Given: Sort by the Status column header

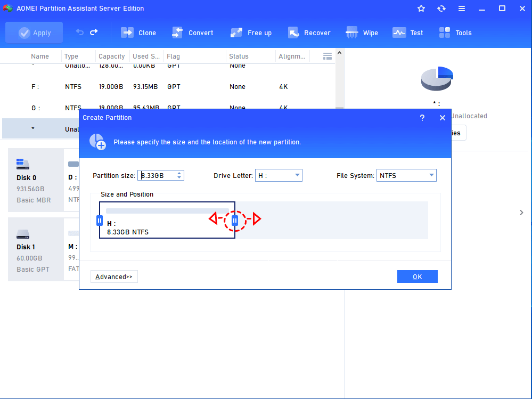Looking at the screenshot, I should pos(239,56).
